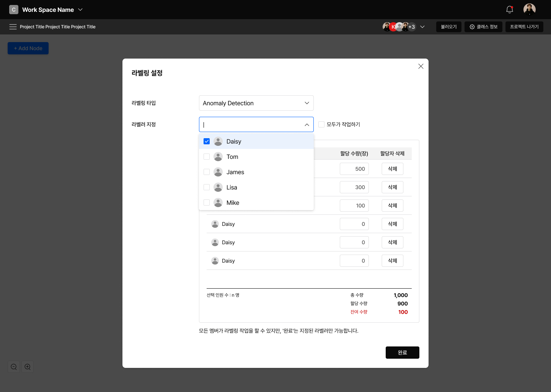The image size is (551, 392).
Task: Select Mike in the labeler list
Action: (x=256, y=203)
